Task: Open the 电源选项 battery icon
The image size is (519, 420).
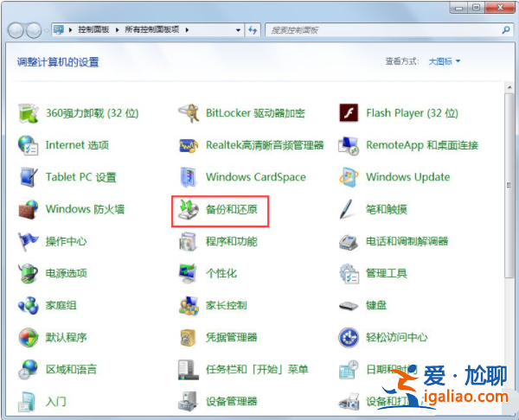Action: [x=29, y=273]
